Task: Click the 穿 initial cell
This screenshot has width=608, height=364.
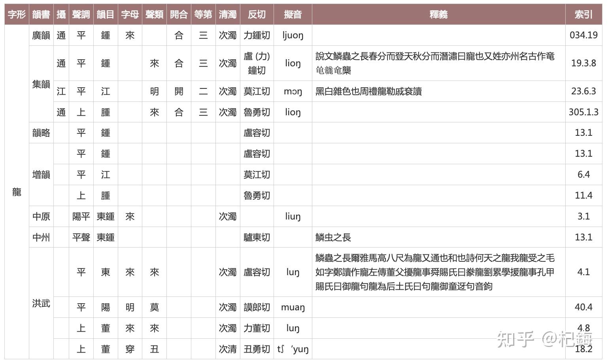Action: (130, 349)
